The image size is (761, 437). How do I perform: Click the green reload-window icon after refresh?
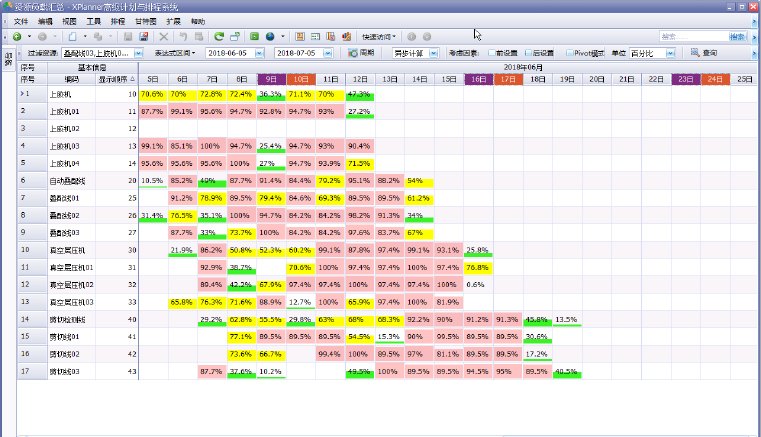point(235,36)
